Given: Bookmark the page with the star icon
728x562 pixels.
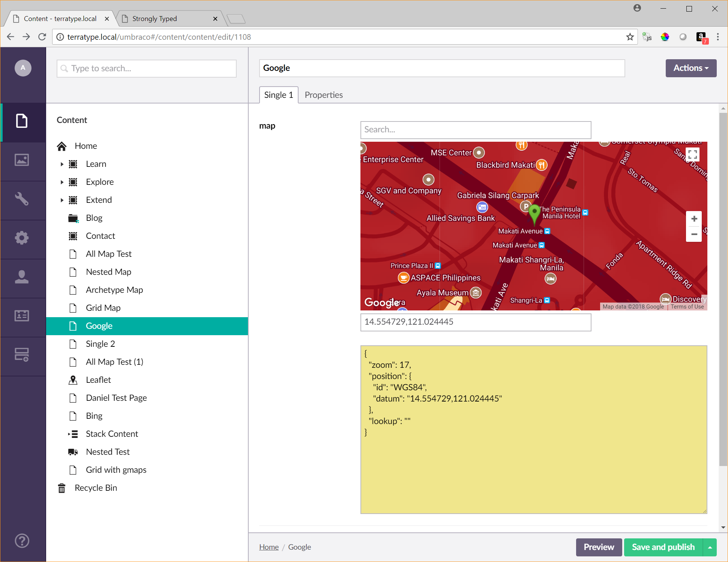Looking at the screenshot, I should (x=630, y=37).
